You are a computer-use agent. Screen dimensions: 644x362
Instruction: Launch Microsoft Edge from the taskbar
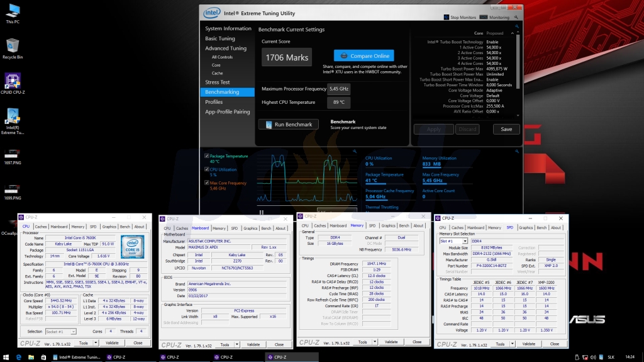pyautogui.click(x=18, y=357)
